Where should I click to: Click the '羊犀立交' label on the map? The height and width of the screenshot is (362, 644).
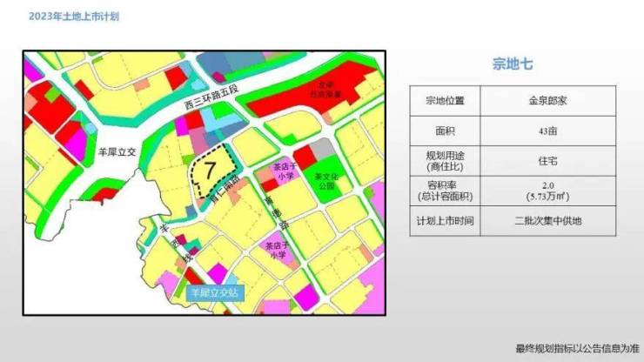[117, 152]
